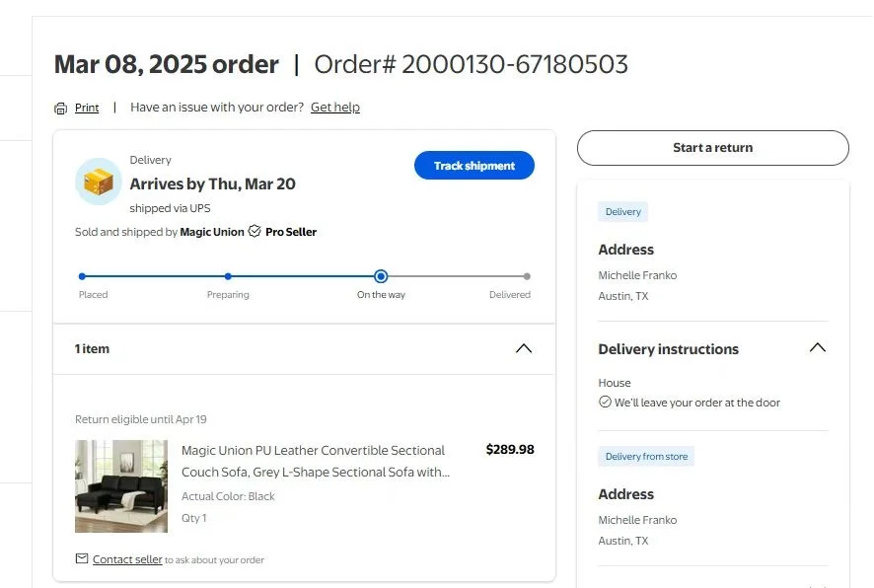Collapse the Delivery instructions section
This screenshot has width=874, height=588.
817,348
